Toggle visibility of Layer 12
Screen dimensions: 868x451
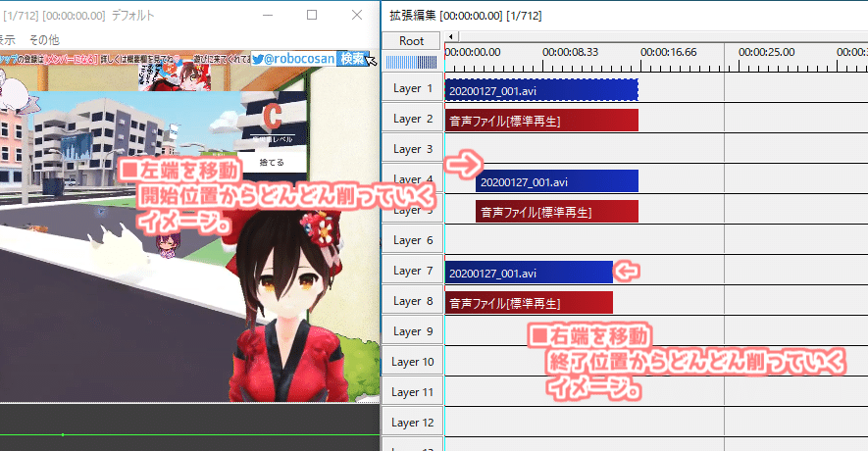pos(412,423)
